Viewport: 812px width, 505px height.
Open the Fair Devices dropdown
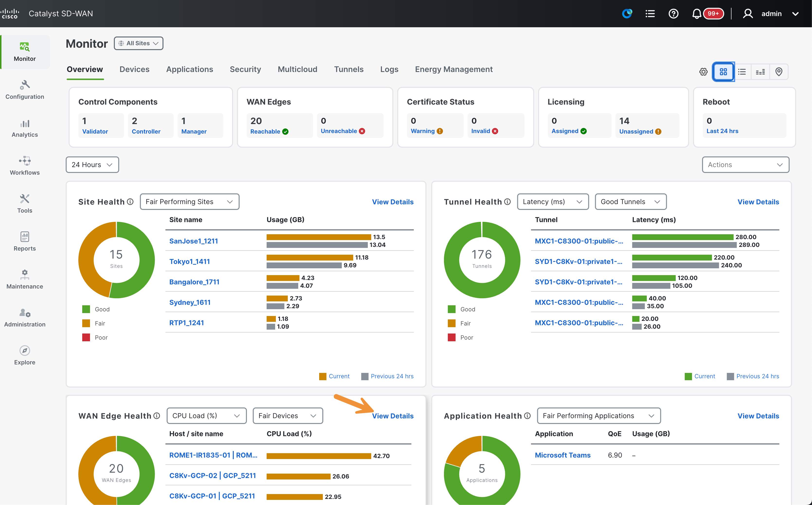pyautogui.click(x=288, y=416)
